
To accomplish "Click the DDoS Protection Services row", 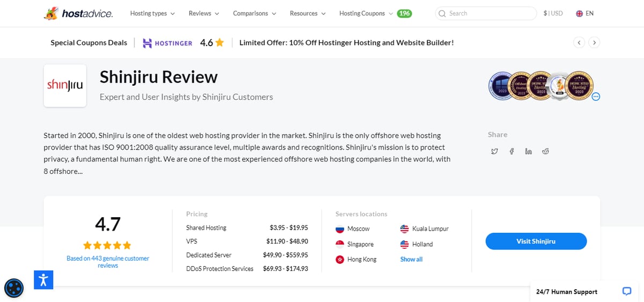I will [247, 269].
